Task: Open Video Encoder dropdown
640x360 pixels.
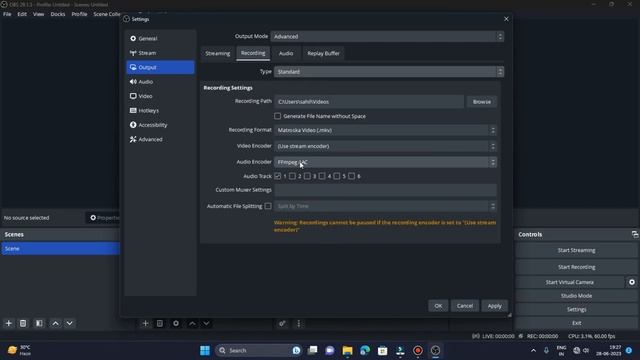Action: 385,146
